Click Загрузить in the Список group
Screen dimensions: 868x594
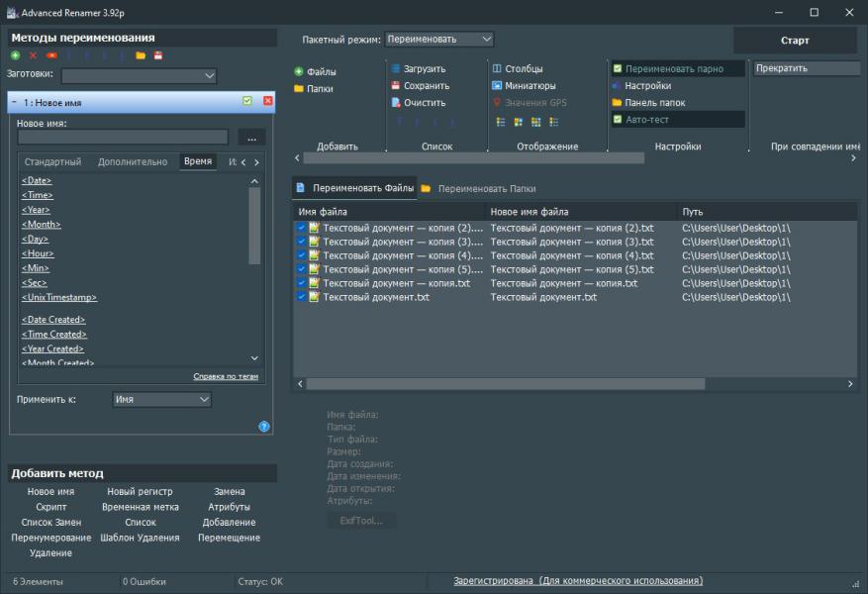(x=419, y=68)
